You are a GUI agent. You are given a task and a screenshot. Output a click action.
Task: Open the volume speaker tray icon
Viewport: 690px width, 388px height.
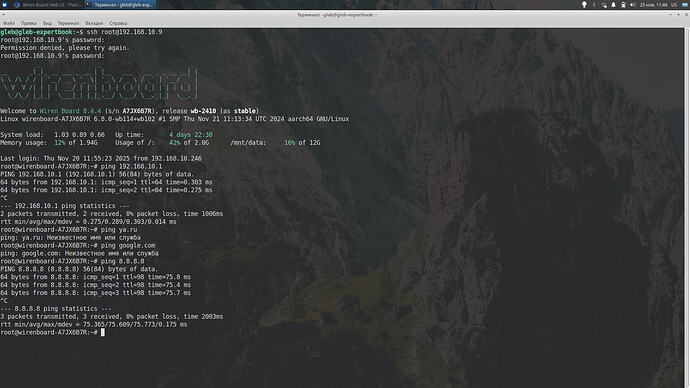[x=632, y=5]
